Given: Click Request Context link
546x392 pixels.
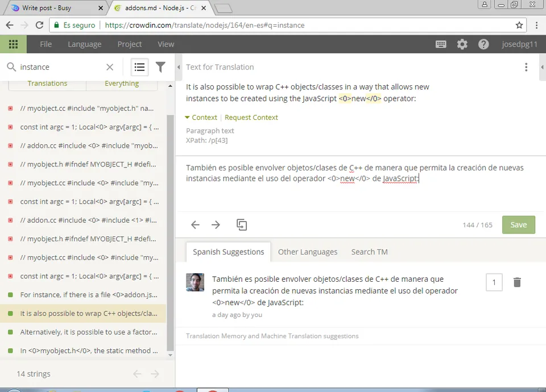Looking at the screenshot, I should tap(251, 118).
